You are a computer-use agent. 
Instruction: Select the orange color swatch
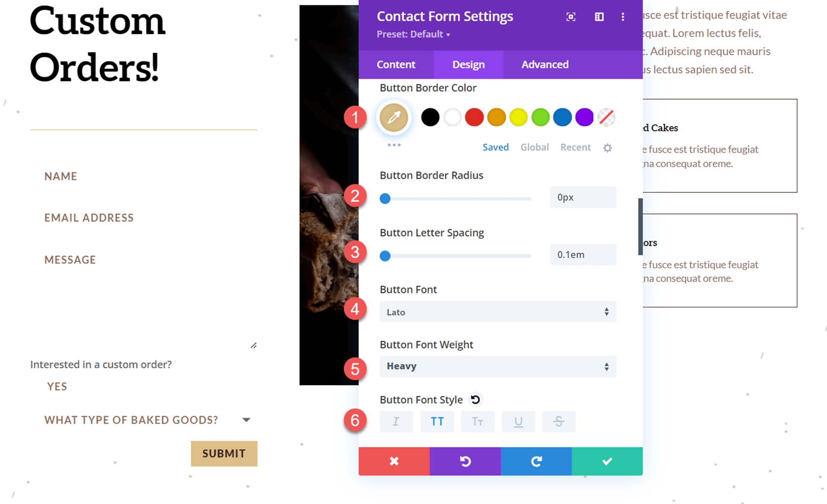496,117
